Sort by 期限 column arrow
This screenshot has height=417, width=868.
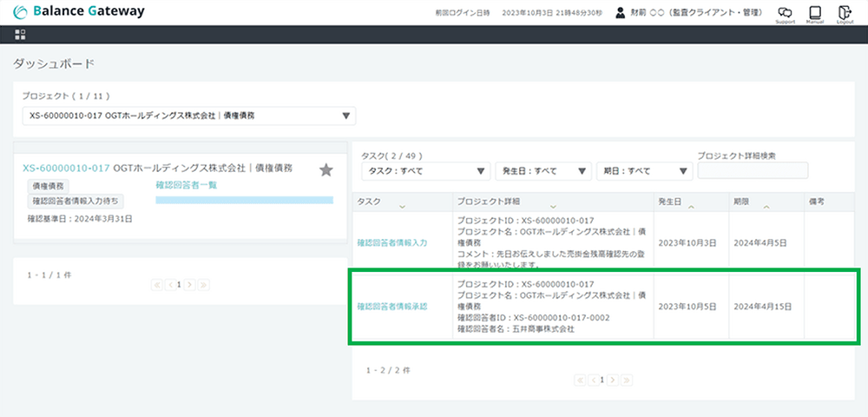(x=765, y=207)
